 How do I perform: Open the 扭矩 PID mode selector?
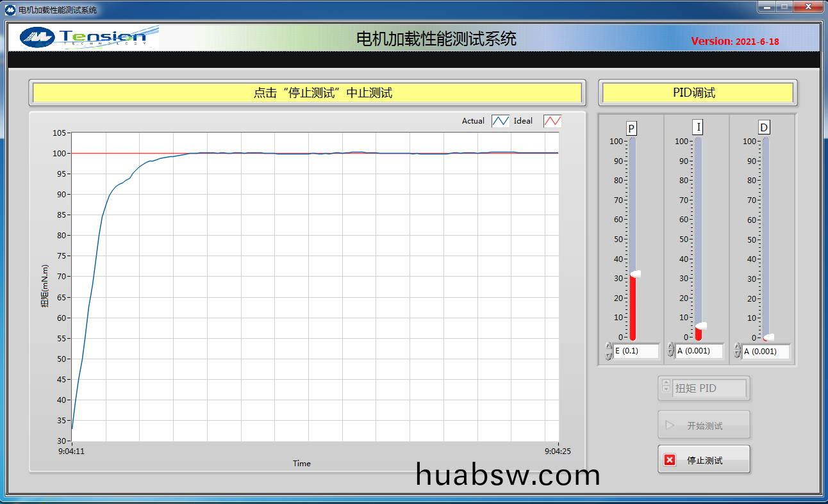709,388
